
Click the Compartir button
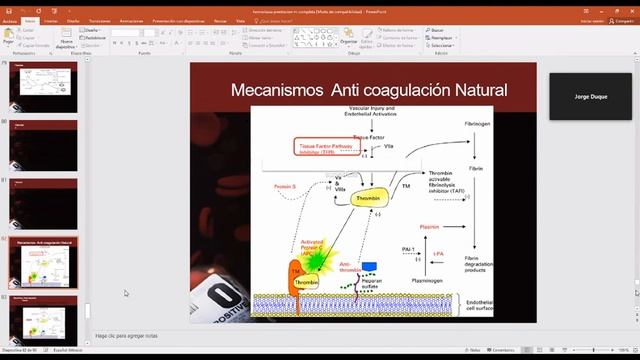(x=621, y=21)
